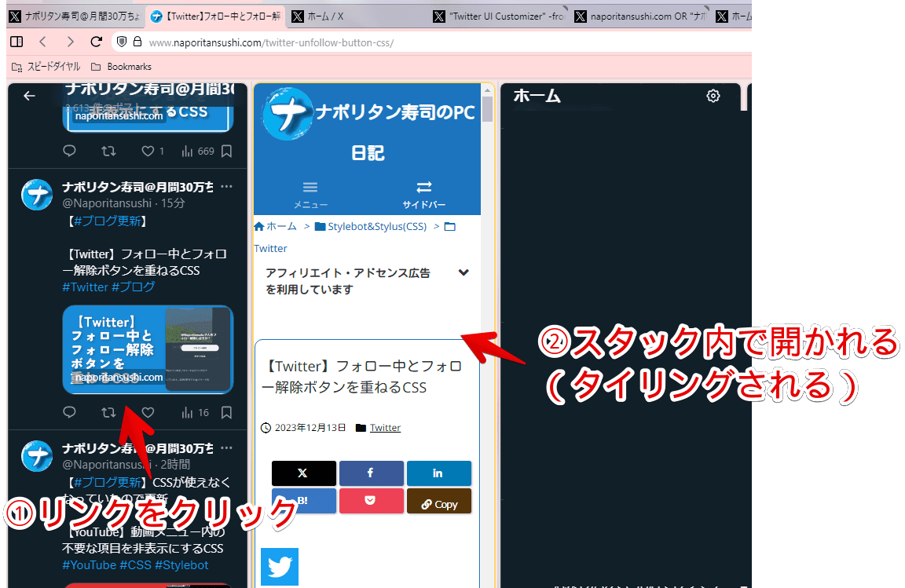This screenshot has height=588, width=905.
Task: Switch to the ナポリタン寿司@月間30万 tab
Action: pyautogui.click(x=75, y=16)
